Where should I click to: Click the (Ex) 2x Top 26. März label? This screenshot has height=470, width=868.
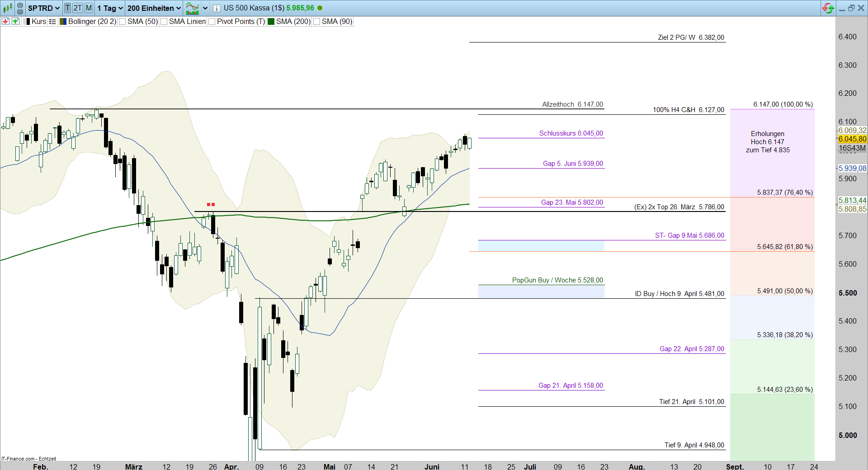point(679,207)
